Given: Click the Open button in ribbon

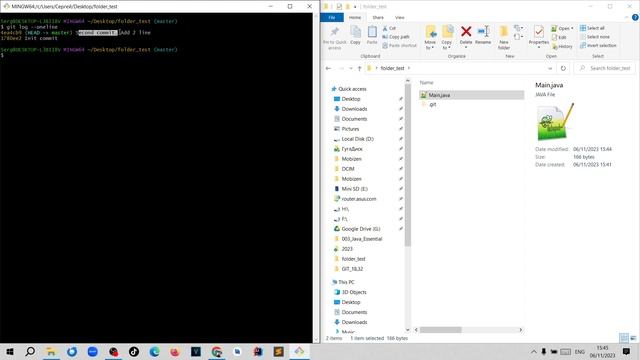Looking at the screenshot, I should coord(562,28).
